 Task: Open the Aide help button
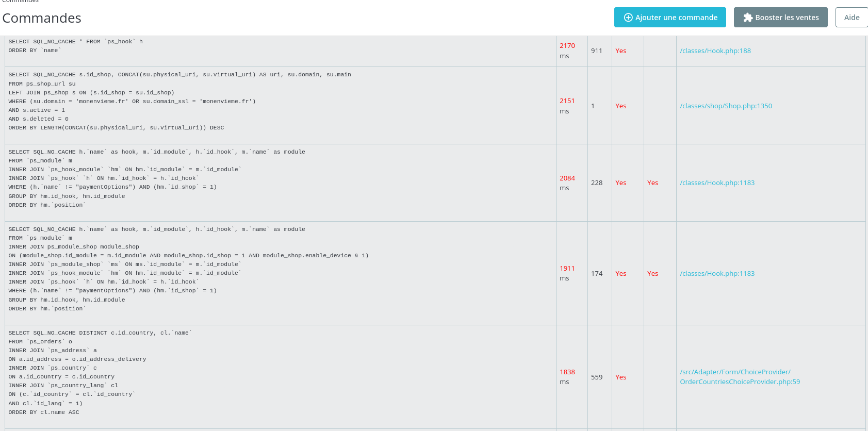click(851, 18)
